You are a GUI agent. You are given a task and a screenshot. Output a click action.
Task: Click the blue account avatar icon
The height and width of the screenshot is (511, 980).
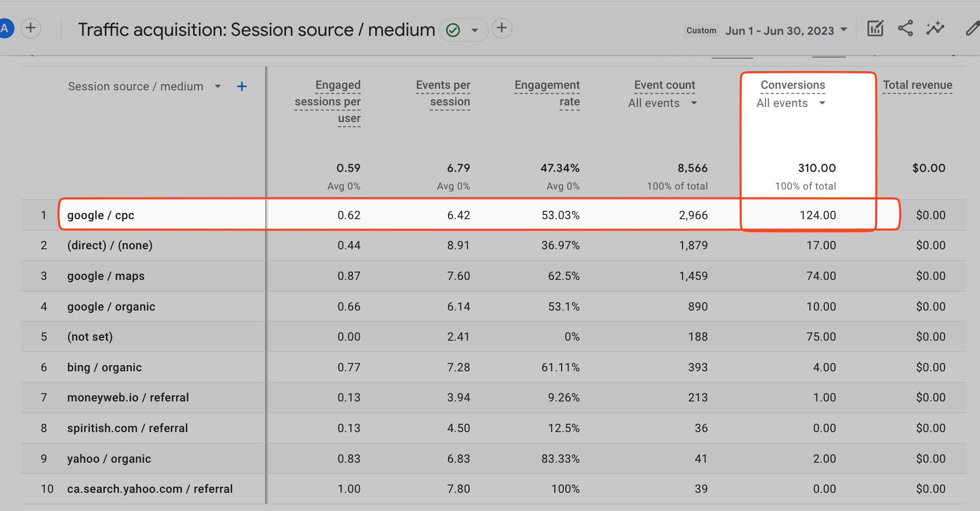click(7, 28)
